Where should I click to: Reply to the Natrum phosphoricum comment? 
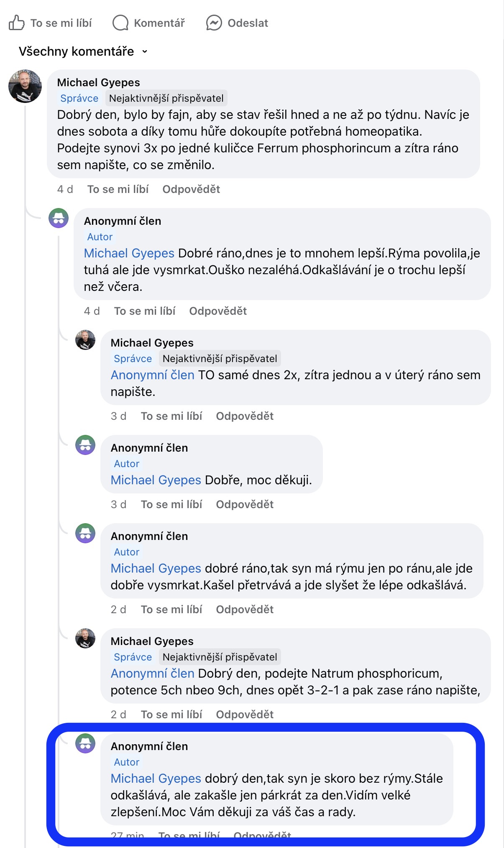(245, 714)
